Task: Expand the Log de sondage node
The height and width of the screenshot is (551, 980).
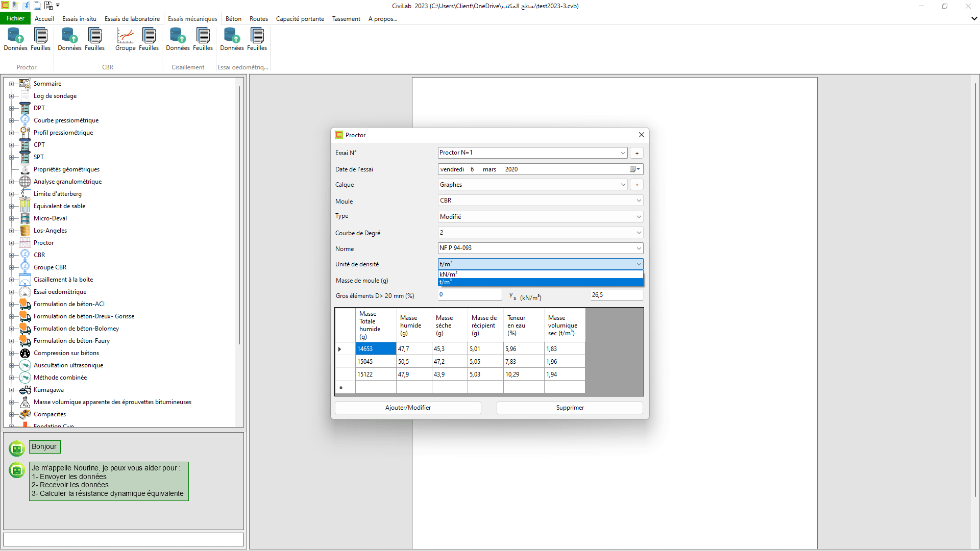Action: tap(11, 96)
